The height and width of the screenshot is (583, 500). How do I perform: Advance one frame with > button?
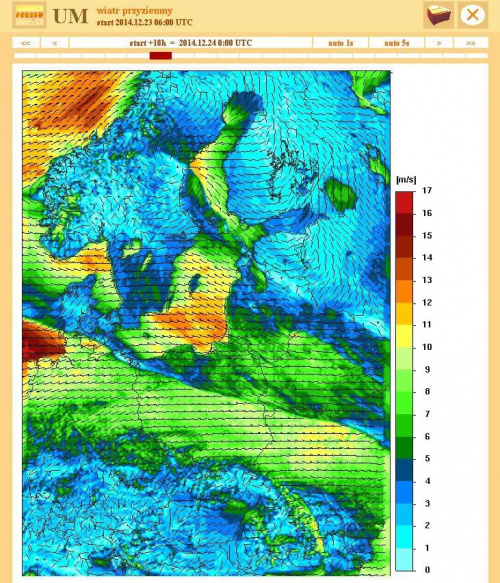pos(439,43)
